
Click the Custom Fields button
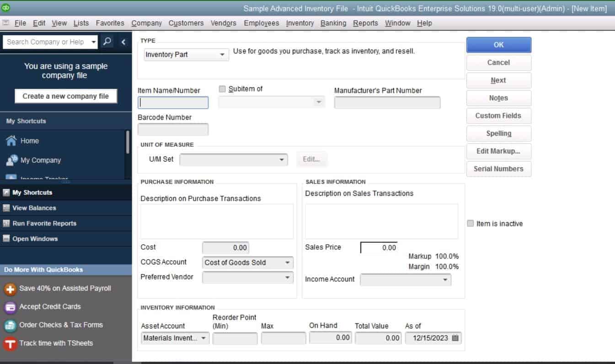499,116
